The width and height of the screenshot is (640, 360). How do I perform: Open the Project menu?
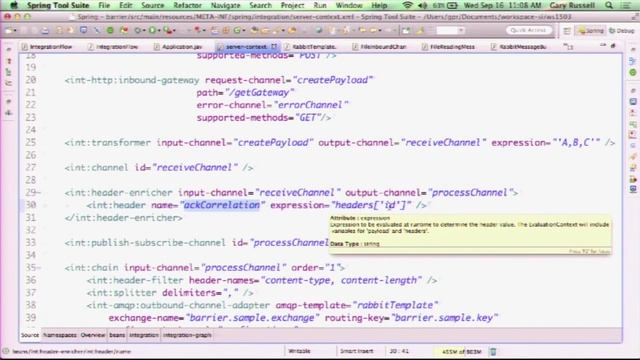[x=292, y=5]
